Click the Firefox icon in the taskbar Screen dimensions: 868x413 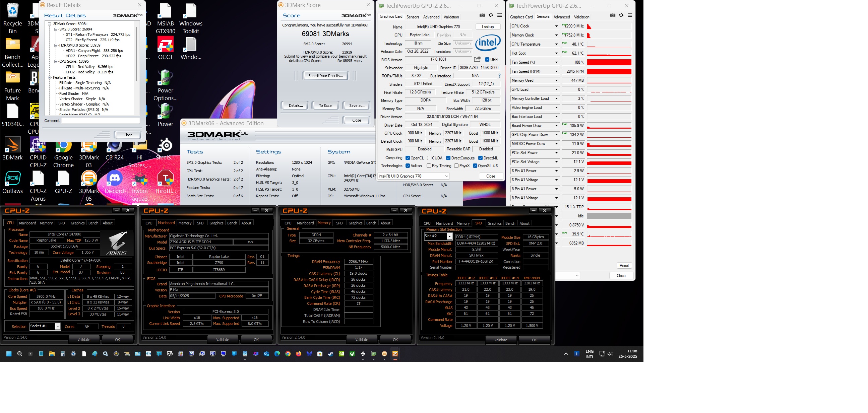pyautogui.click(x=299, y=354)
